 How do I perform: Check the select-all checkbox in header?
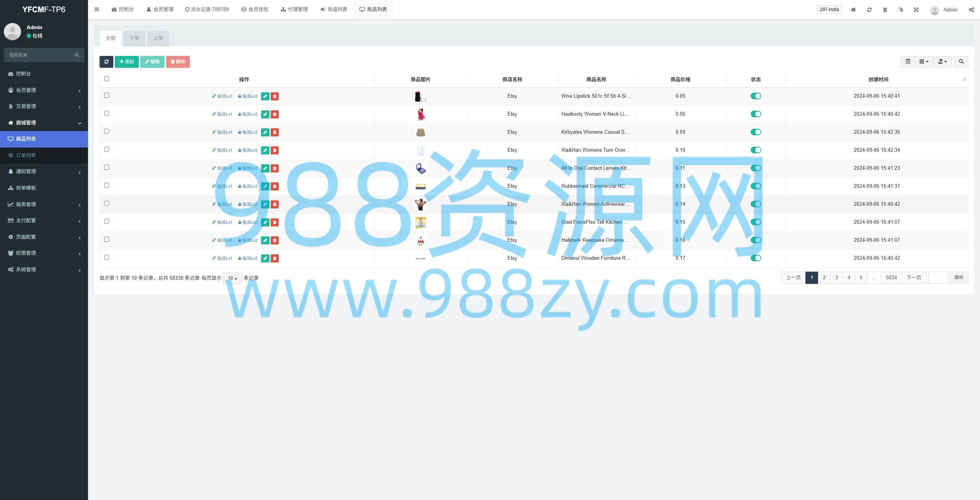pos(106,79)
